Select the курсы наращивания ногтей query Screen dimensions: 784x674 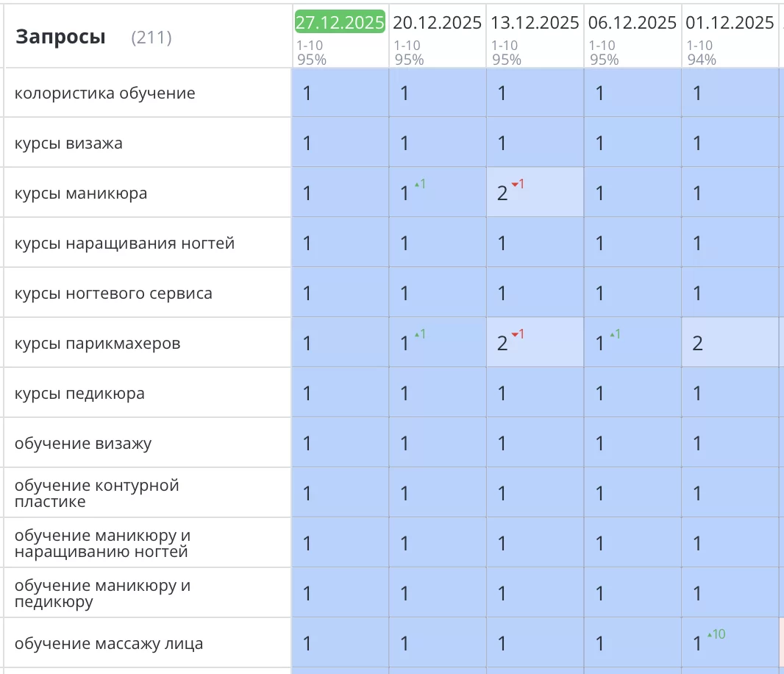pos(124,244)
